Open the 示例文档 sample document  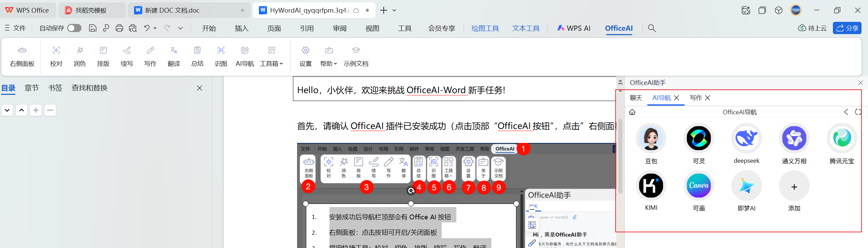click(x=356, y=56)
